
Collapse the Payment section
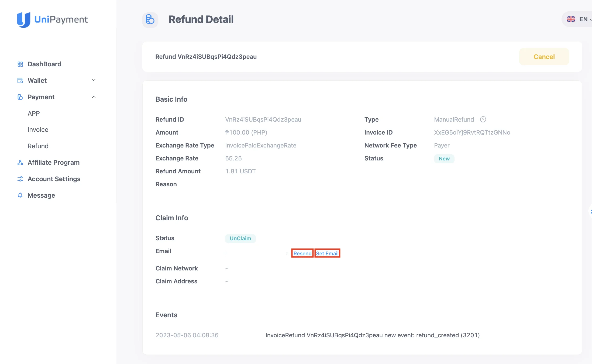coord(94,97)
